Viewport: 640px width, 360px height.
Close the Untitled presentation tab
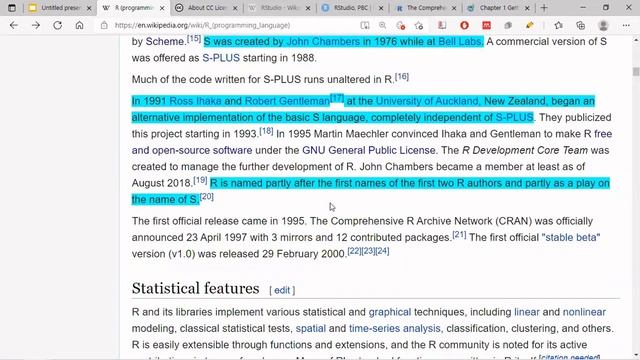tap(89, 8)
